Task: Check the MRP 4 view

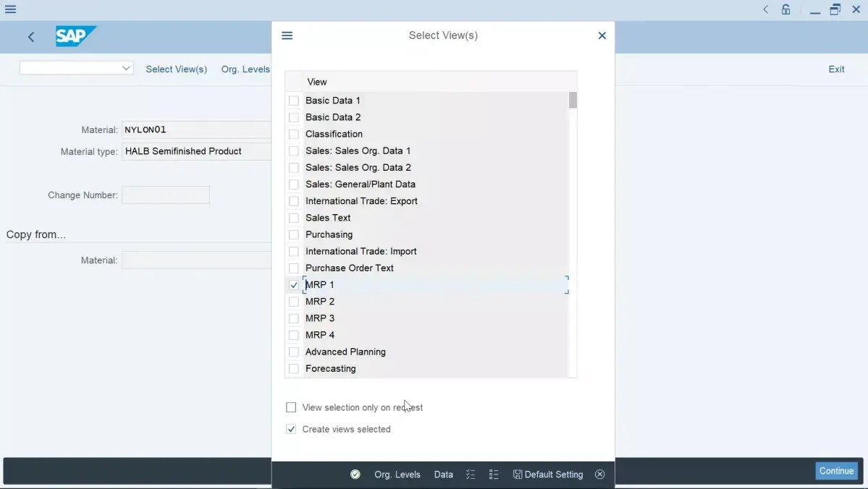Action: click(294, 335)
